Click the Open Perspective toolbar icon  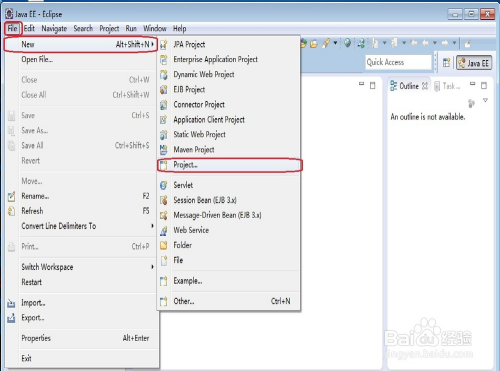pos(446,62)
